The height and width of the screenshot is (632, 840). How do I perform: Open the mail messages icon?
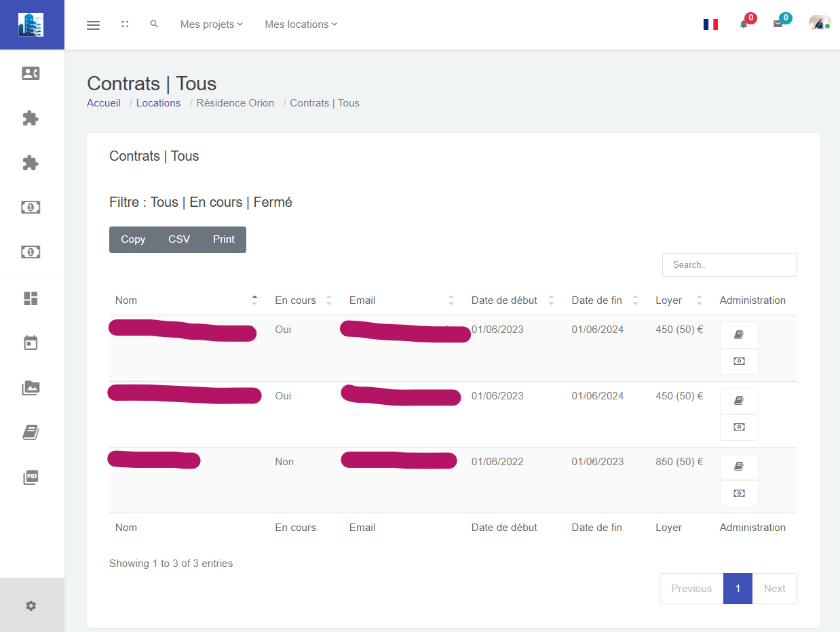click(x=778, y=24)
